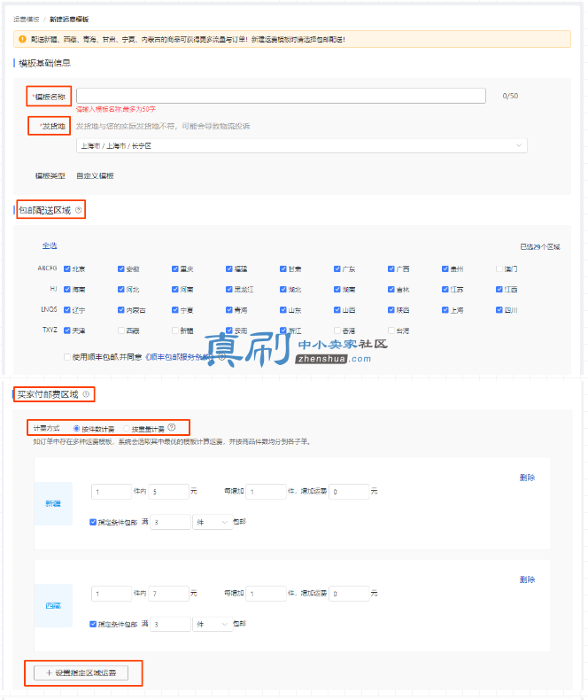Uncheck the 内蒙古 checkbox
The image size is (588, 700).
click(x=121, y=310)
